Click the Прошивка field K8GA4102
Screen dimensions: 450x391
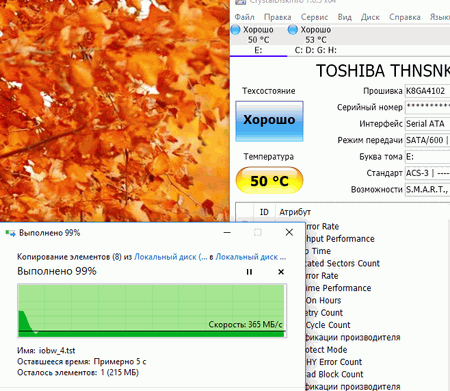(x=427, y=91)
